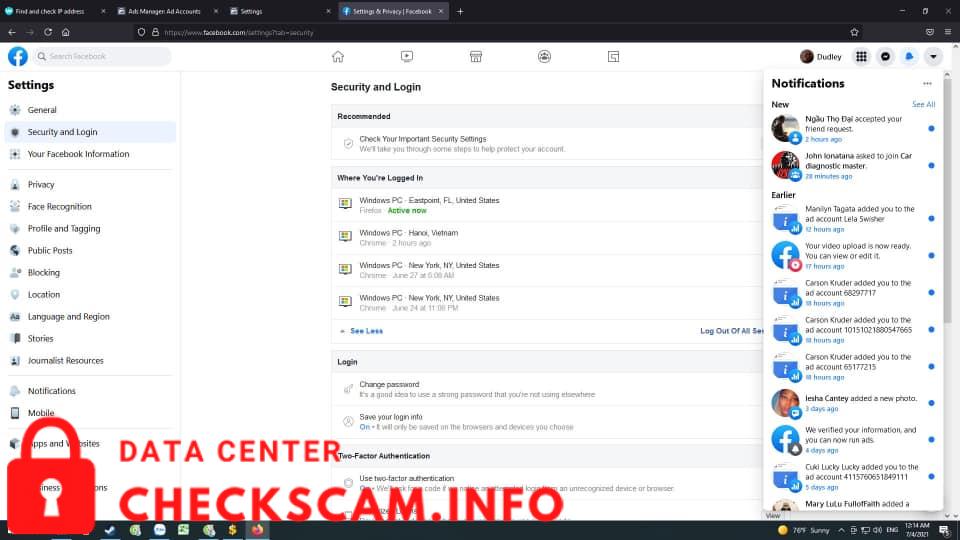
Task: Open the Marketplace icon
Action: coord(476,56)
